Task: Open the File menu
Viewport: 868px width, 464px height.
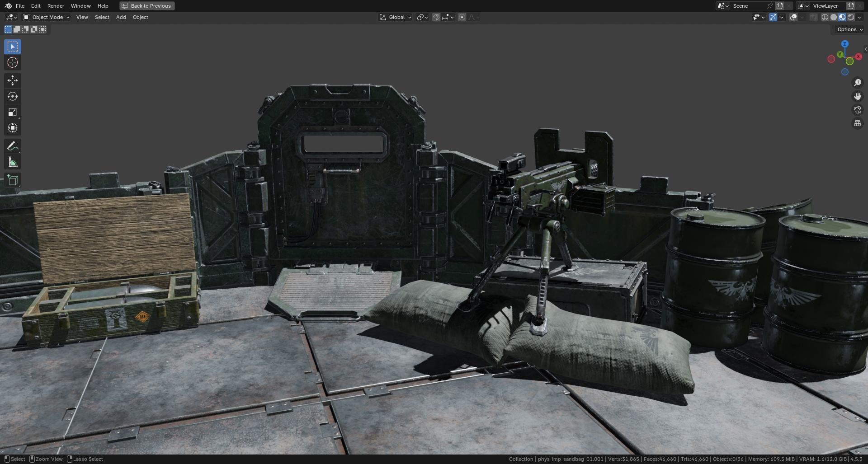Action: (x=20, y=6)
